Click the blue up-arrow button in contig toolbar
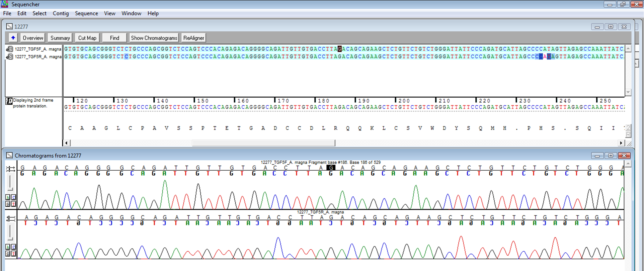The height and width of the screenshot is (271, 644). pos(13,38)
